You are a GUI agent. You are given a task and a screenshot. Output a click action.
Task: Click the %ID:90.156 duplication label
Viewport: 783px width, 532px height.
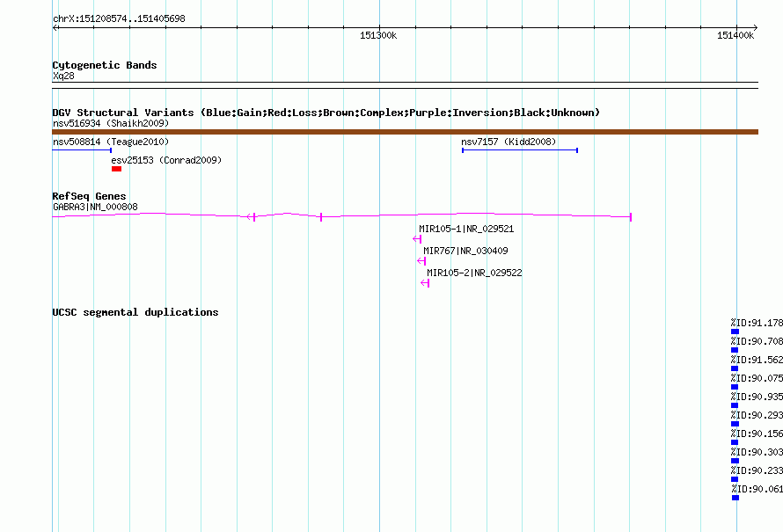[x=757, y=434]
